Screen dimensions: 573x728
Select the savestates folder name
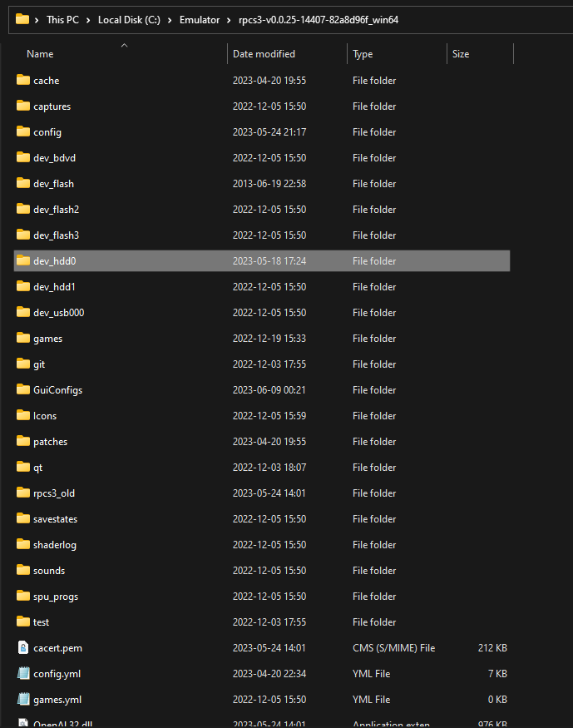[x=55, y=519]
